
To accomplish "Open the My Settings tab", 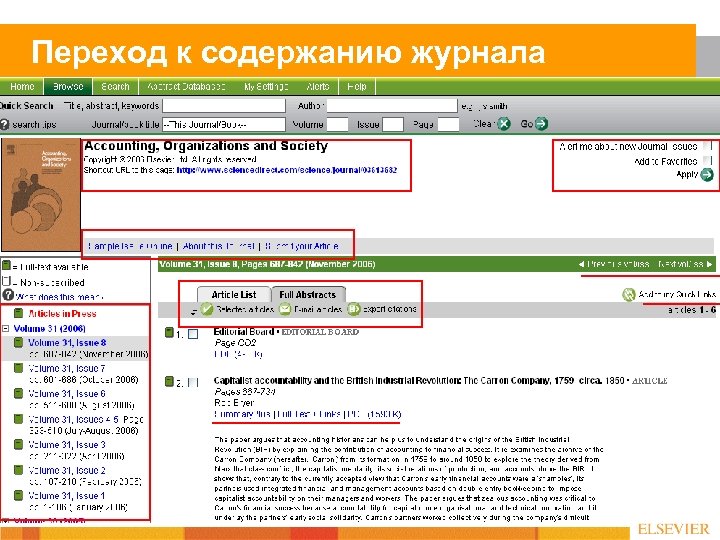I will pos(266,86).
